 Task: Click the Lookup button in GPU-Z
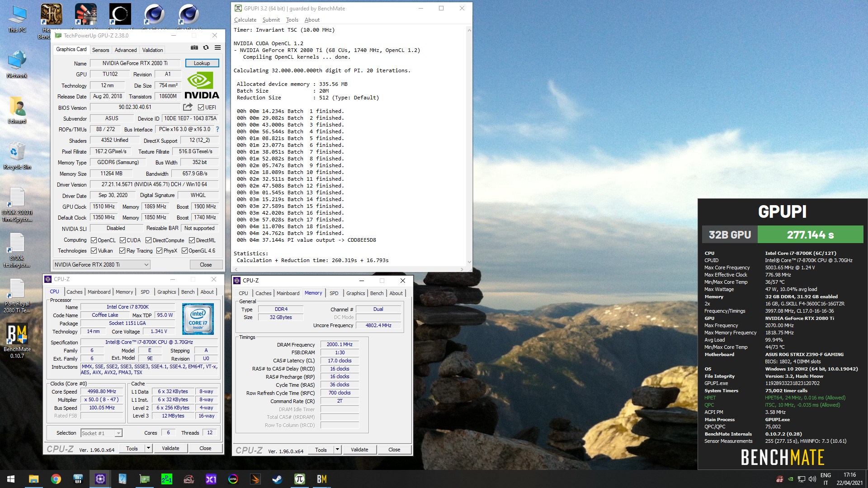(202, 63)
